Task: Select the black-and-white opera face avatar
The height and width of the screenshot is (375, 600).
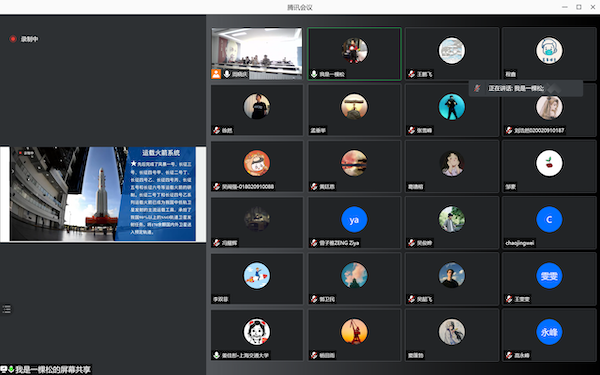Action: pyautogui.click(x=257, y=332)
